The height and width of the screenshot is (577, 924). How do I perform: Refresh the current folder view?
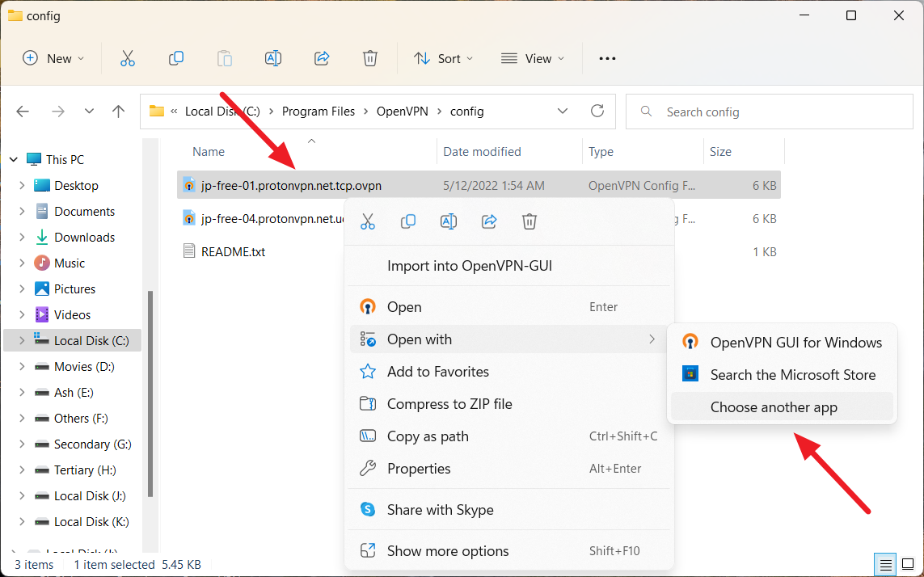597,112
